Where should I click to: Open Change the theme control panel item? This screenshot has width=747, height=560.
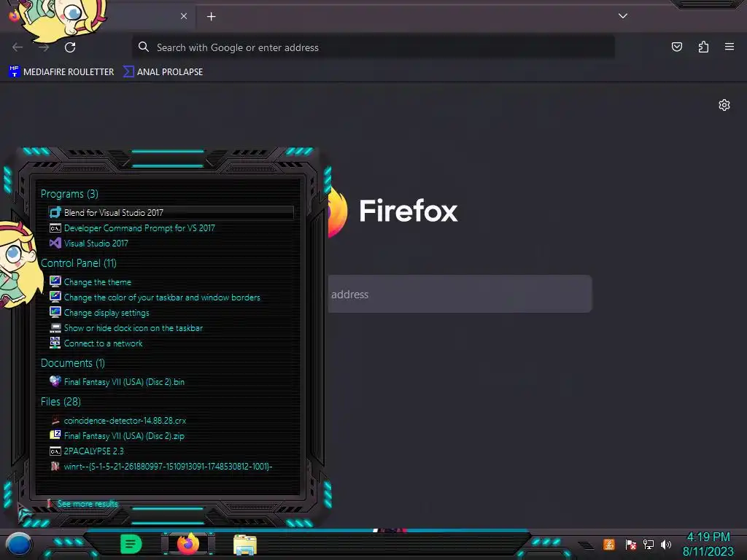pyautogui.click(x=97, y=282)
